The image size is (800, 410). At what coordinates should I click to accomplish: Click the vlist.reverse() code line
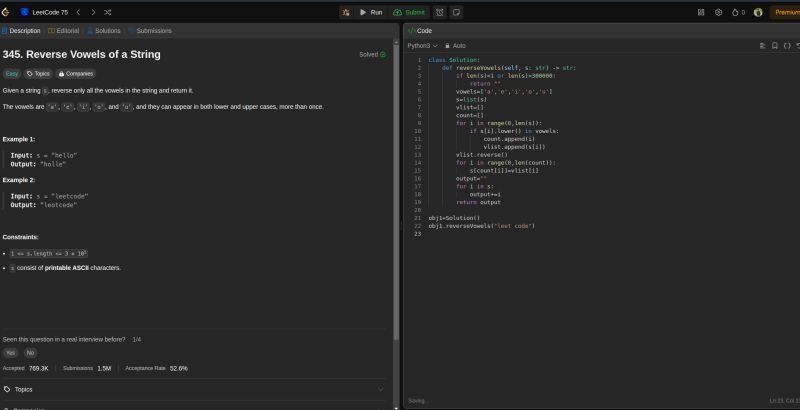pyautogui.click(x=482, y=155)
